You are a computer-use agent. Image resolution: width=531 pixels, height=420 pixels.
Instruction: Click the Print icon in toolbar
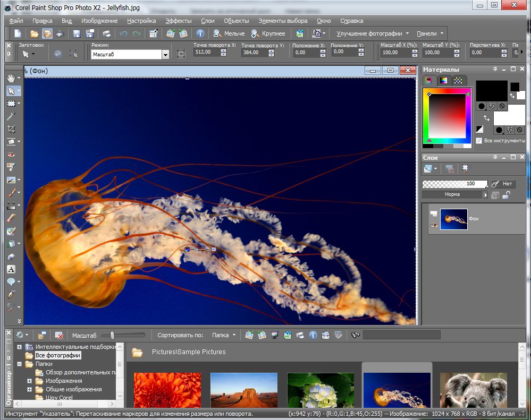[106, 33]
